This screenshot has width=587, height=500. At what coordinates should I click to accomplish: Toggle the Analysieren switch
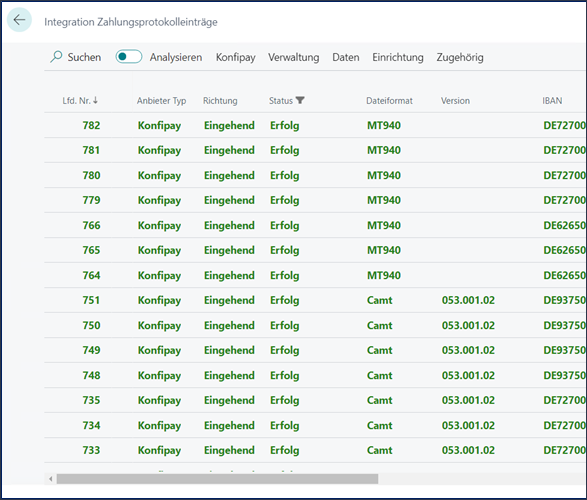[128, 57]
